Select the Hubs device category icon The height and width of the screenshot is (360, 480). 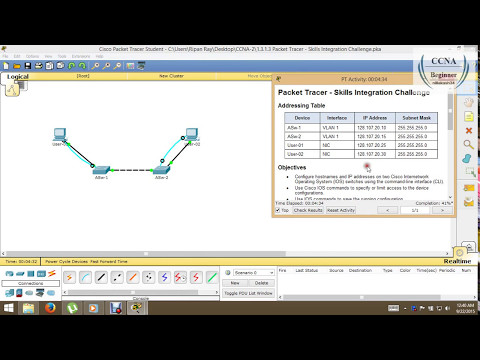(31, 274)
